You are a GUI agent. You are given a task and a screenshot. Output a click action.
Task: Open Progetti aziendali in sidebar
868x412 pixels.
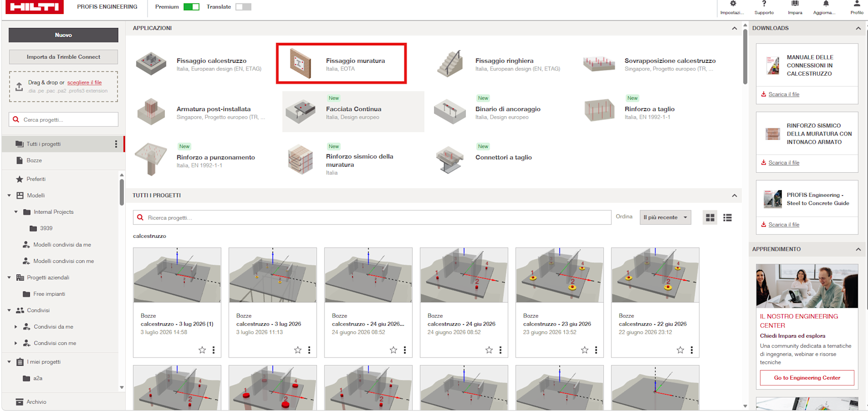click(x=48, y=277)
